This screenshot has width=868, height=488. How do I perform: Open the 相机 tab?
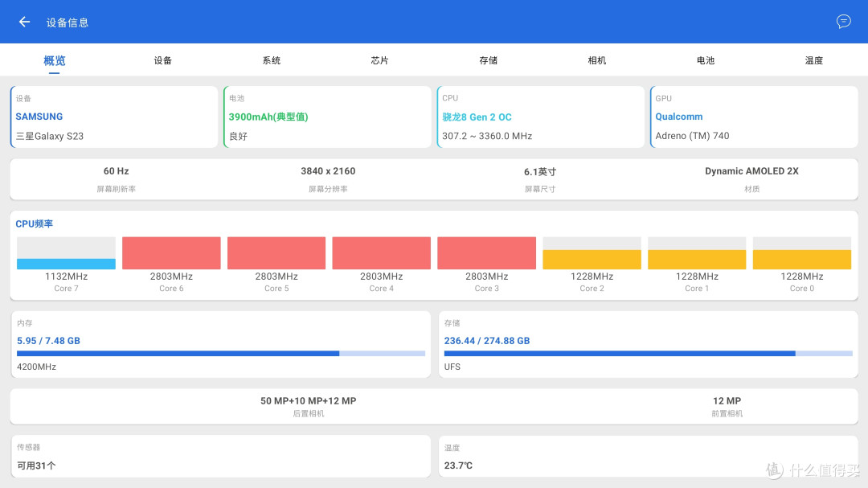[596, 60]
